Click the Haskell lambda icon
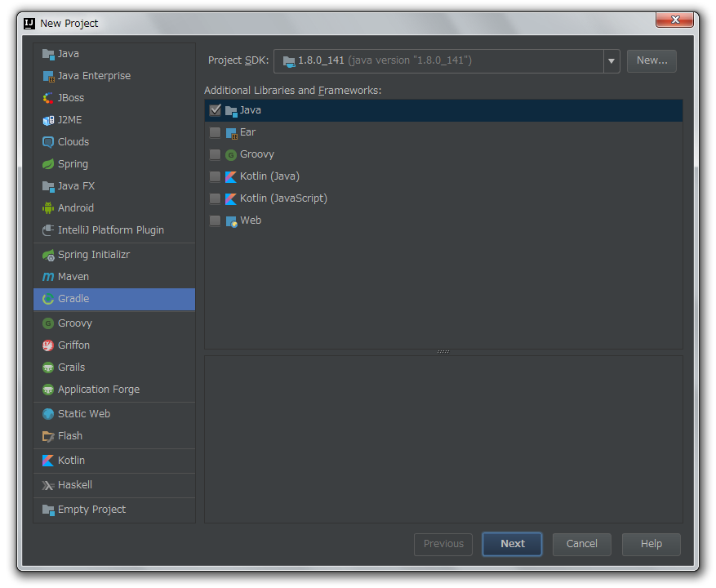 [x=48, y=485]
